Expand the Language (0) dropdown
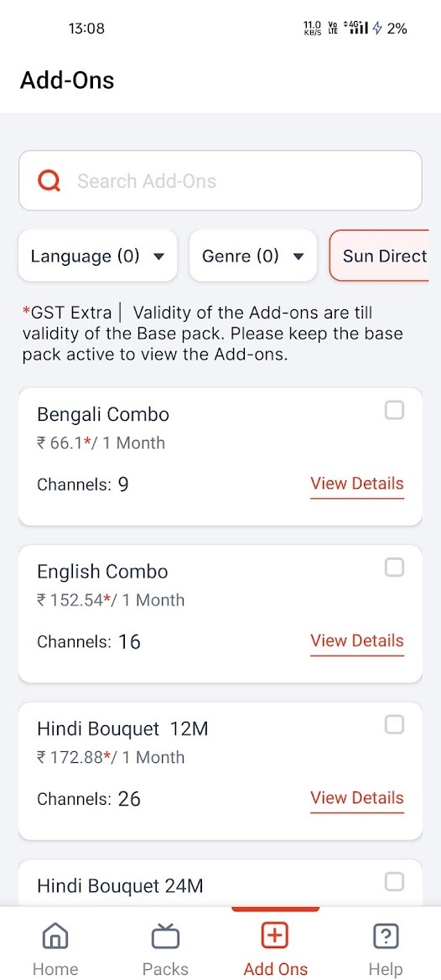441x980 pixels. click(98, 256)
